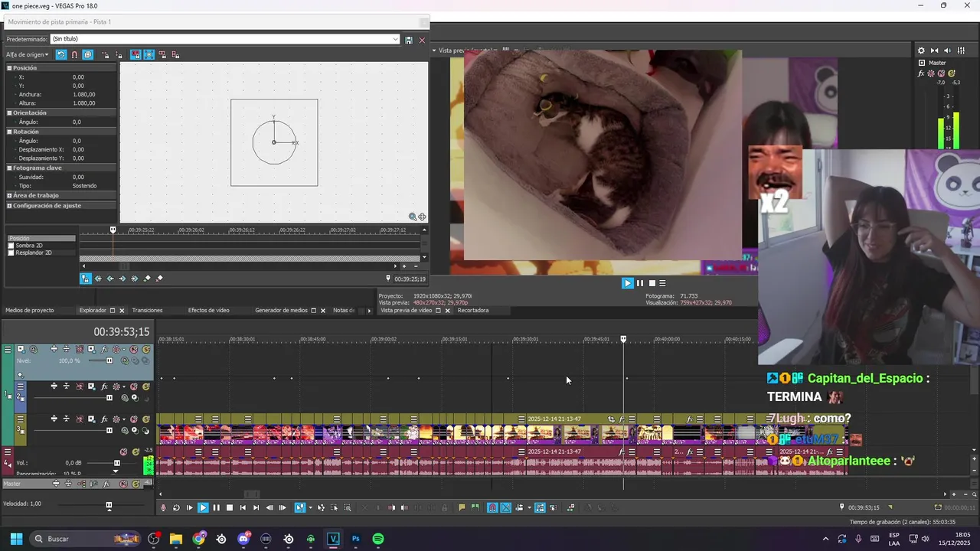Toggle the Enable Snapping magnet
Image resolution: width=980 pixels, height=551 pixels.
pyautogui.click(x=492, y=507)
